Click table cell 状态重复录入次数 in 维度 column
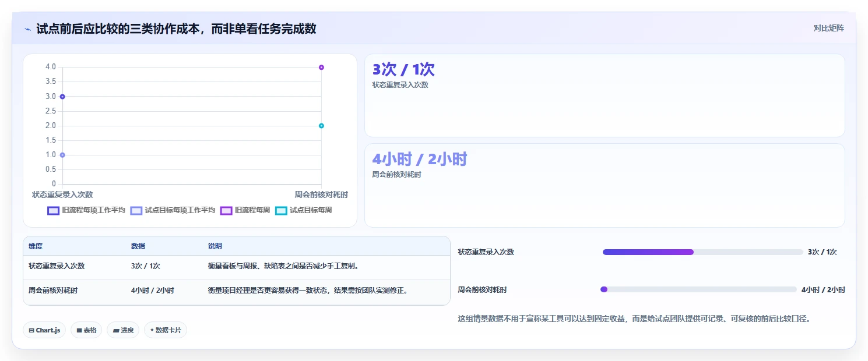868x361 pixels. (57, 266)
